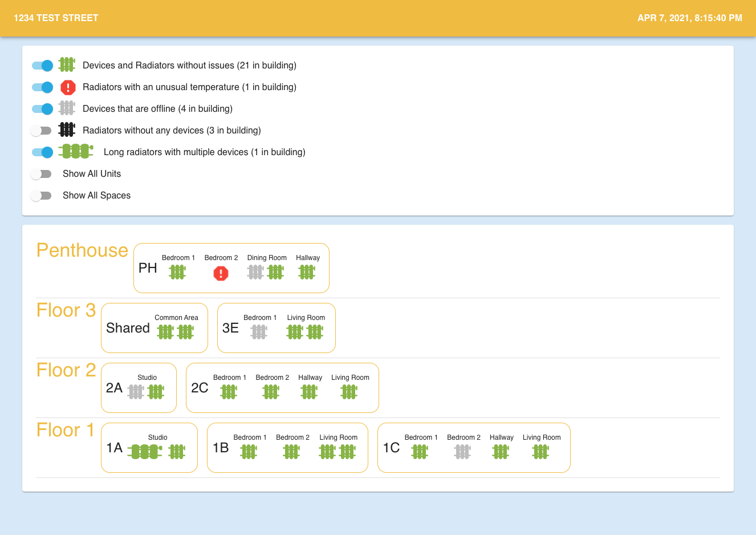This screenshot has height=535, width=756.
Task: Click red warning icon in legend
Action: (x=68, y=87)
